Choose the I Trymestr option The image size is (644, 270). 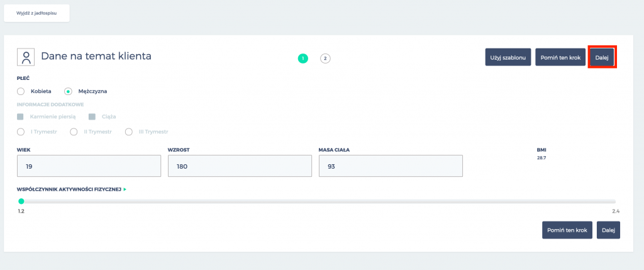(21, 132)
